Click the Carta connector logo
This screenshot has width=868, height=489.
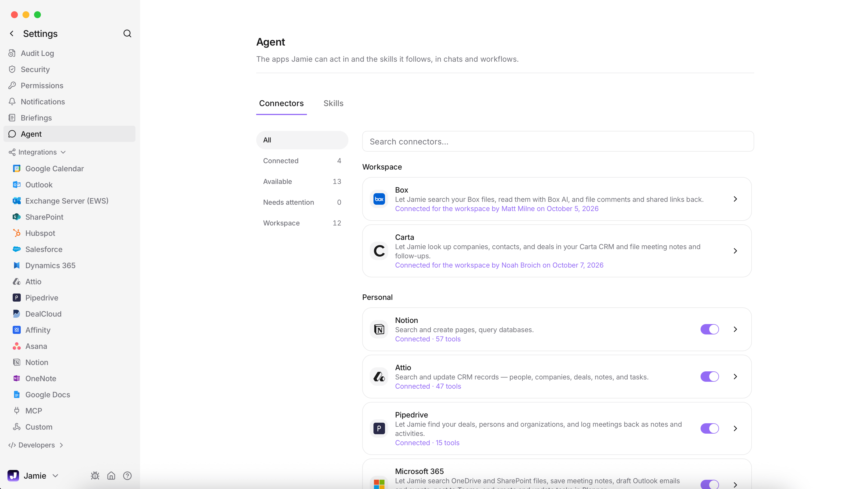[x=379, y=251]
